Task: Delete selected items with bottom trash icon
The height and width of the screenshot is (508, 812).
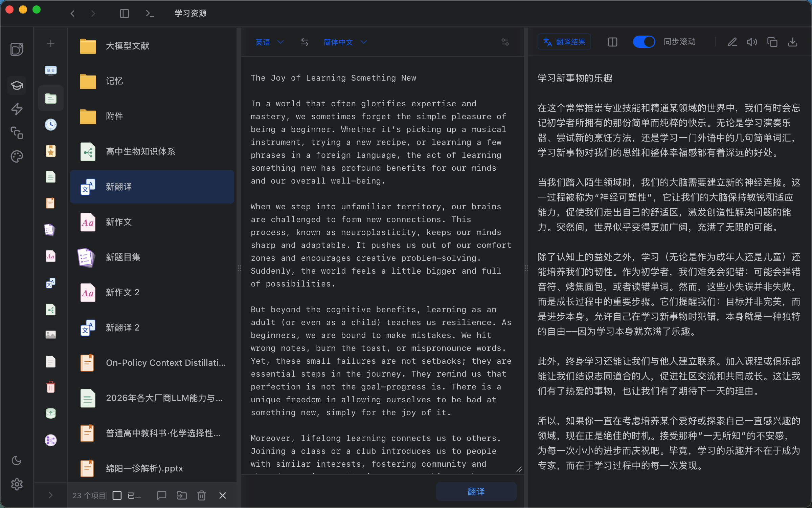Action: (x=202, y=495)
